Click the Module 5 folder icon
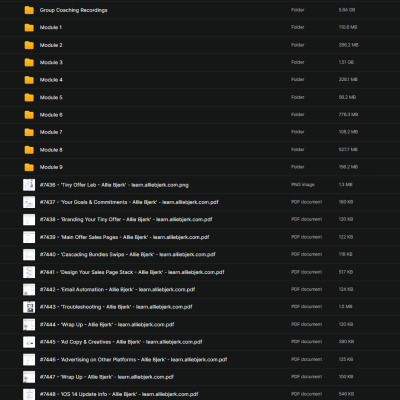This screenshot has width=400, height=400. (x=29, y=97)
